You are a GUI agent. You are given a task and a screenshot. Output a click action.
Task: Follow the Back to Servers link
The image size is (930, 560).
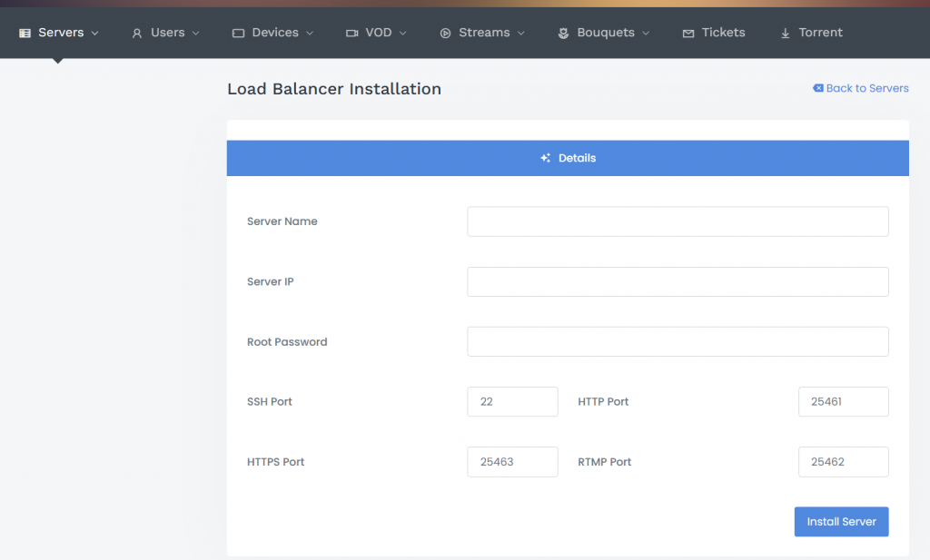coord(861,88)
